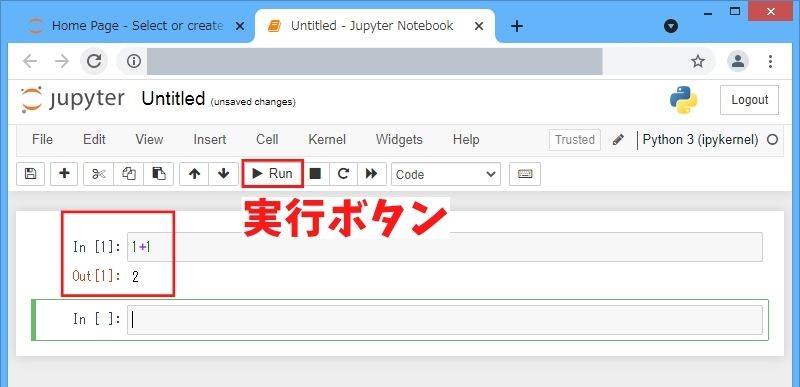Bookmark this page with star icon
Screen dimensions: 800x387
click(x=697, y=62)
